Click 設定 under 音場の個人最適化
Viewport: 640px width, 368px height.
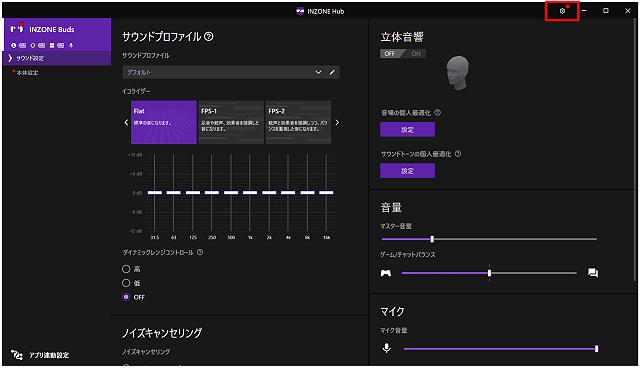point(407,129)
